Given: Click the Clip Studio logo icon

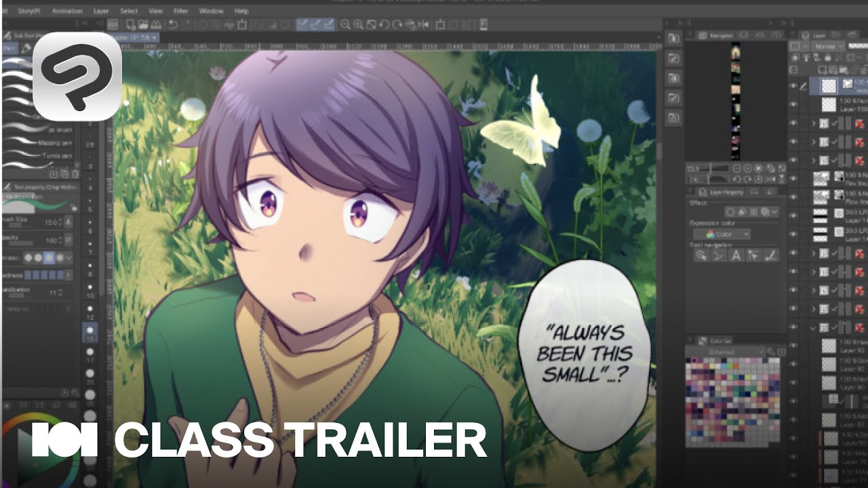Looking at the screenshot, I should (77, 76).
